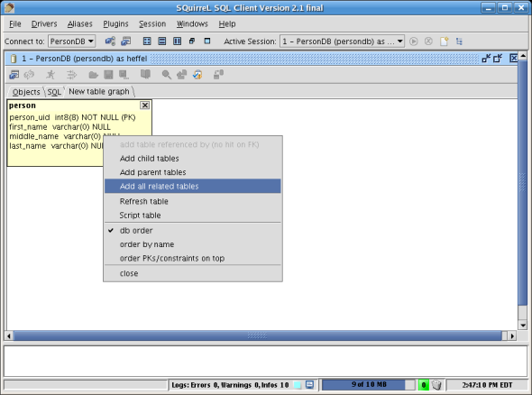The height and width of the screenshot is (395, 532).
Task: Click the tile vertical icon
Action: coord(177,41)
